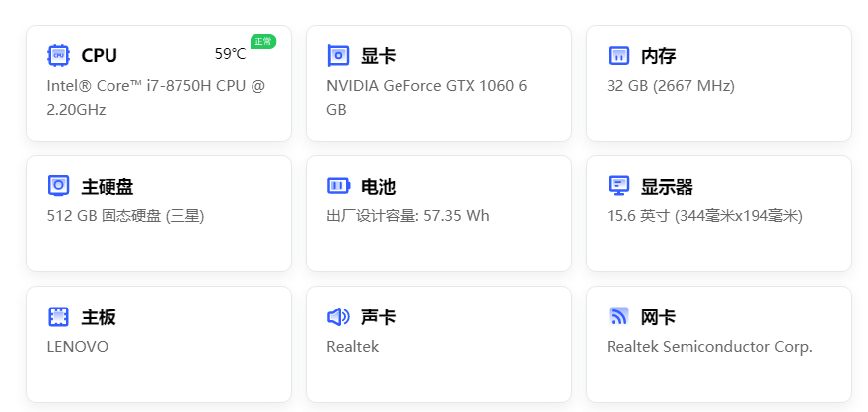Click the green 正常 status badge
Screen dimensions: 868x412
pos(263,42)
